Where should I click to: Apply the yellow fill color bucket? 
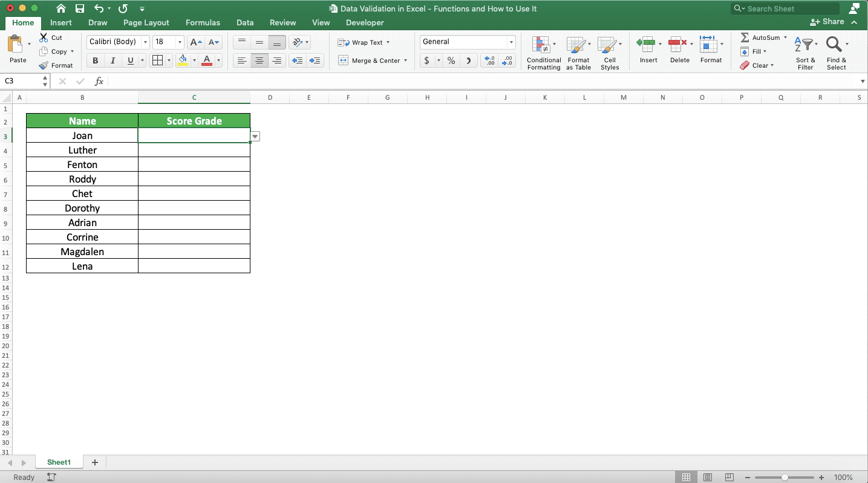click(x=183, y=60)
